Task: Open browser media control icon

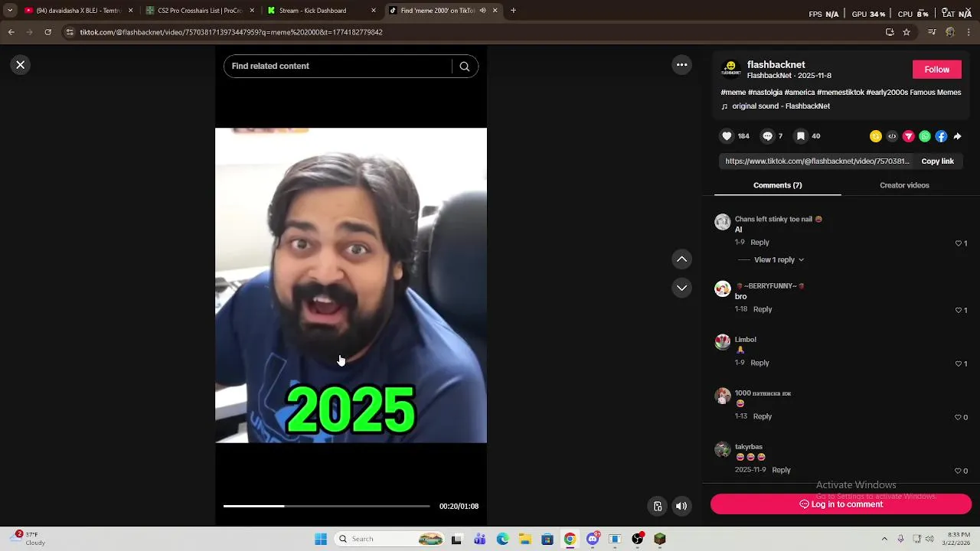Action: pyautogui.click(x=931, y=32)
